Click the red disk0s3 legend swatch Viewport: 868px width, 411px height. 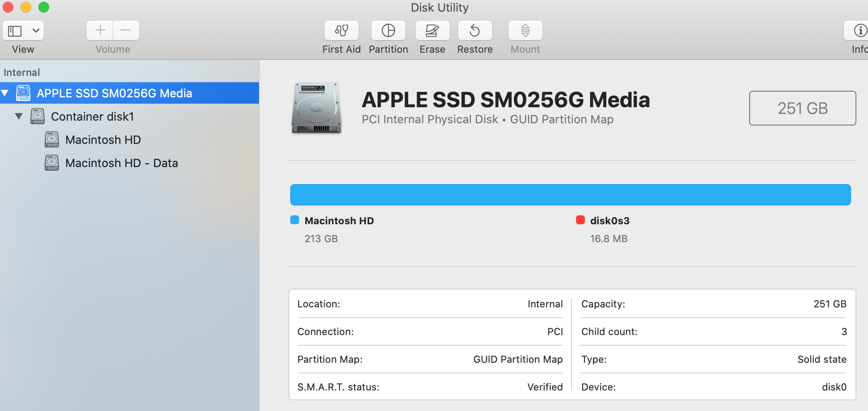tap(580, 220)
